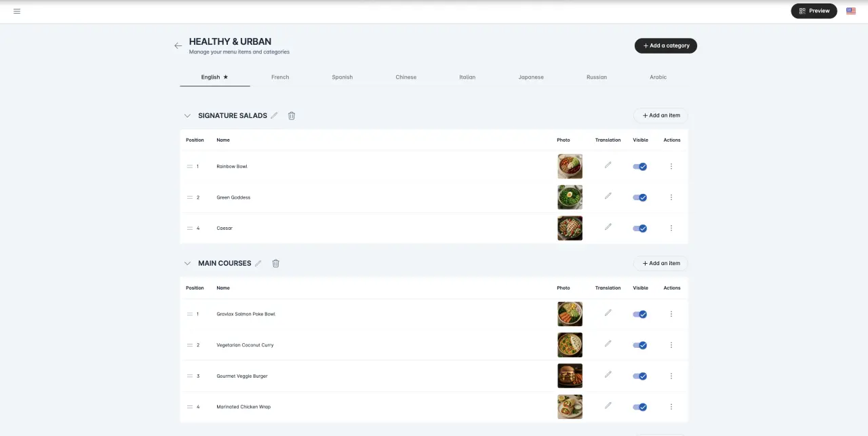Image resolution: width=868 pixels, height=436 pixels.
Task: Switch to the French tab
Action: pos(280,77)
